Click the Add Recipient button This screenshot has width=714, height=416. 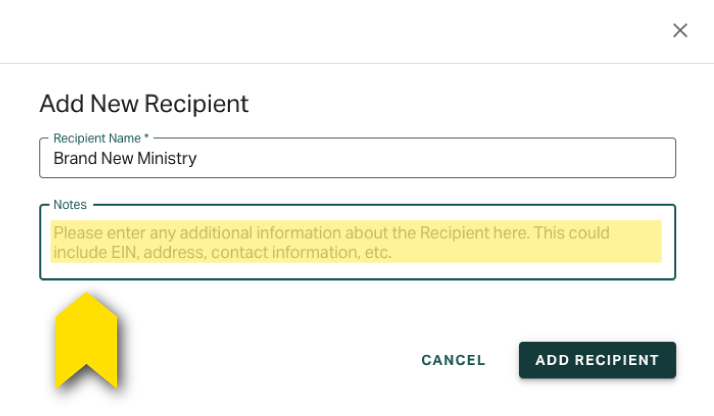(x=597, y=360)
